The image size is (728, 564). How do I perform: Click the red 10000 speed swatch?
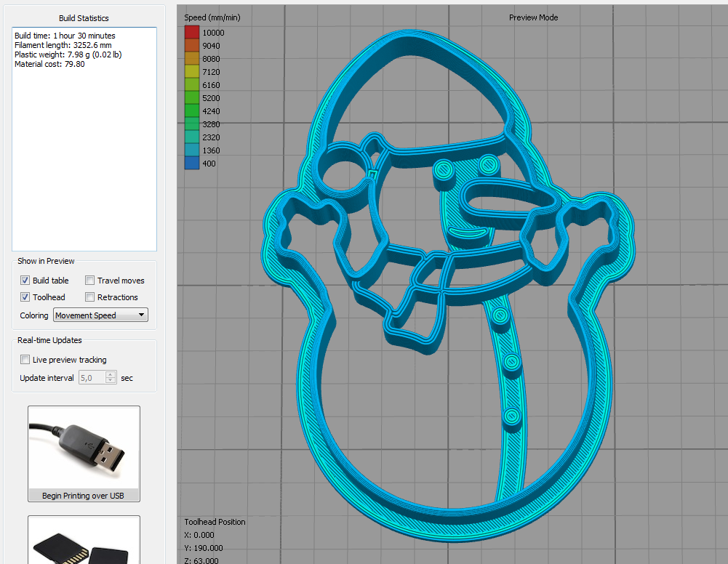point(192,32)
